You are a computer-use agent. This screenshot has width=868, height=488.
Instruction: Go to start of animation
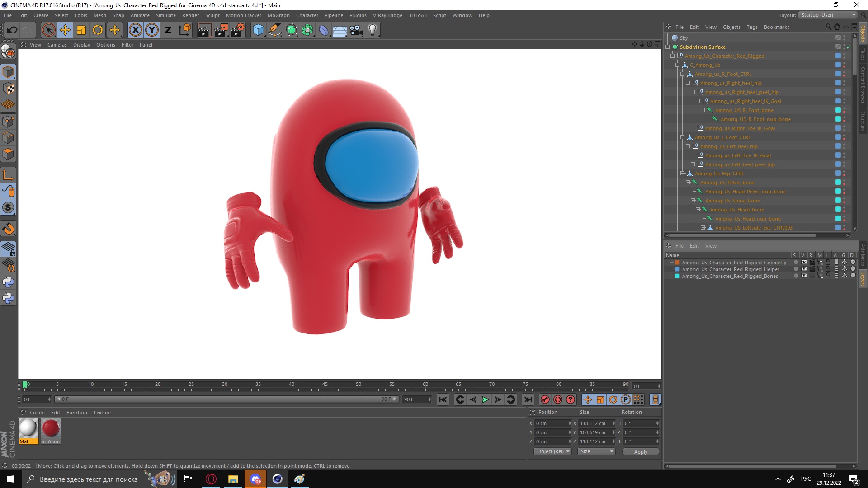(443, 399)
